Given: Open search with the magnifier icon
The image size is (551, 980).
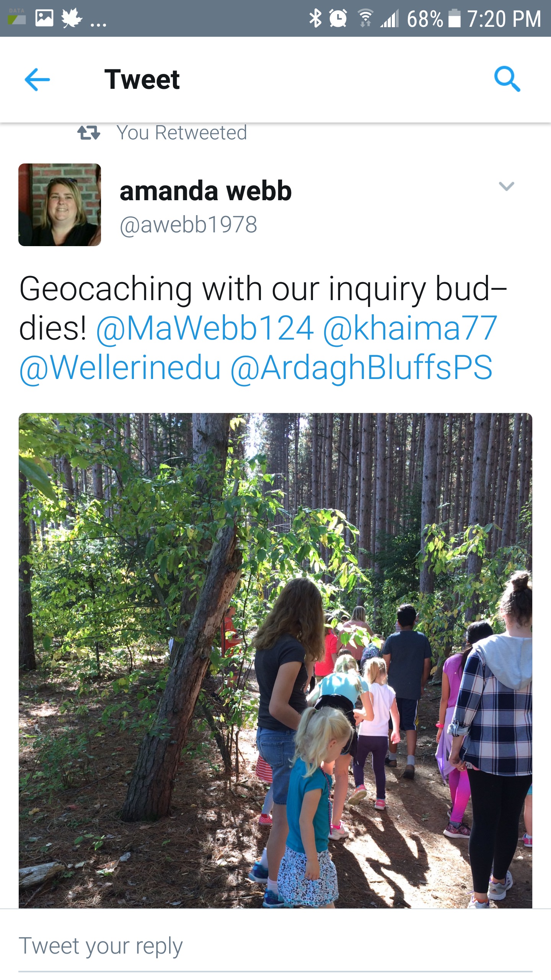Looking at the screenshot, I should (x=507, y=79).
